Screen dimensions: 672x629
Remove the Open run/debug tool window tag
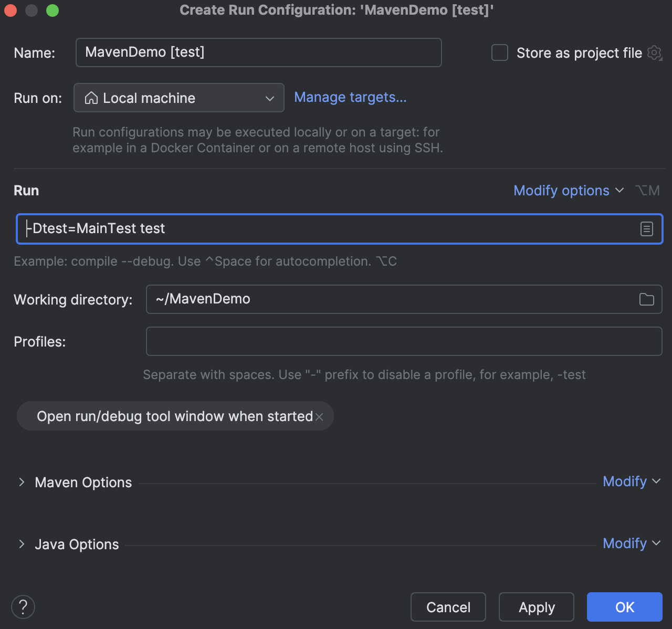pyautogui.click(x=320, y=416)
